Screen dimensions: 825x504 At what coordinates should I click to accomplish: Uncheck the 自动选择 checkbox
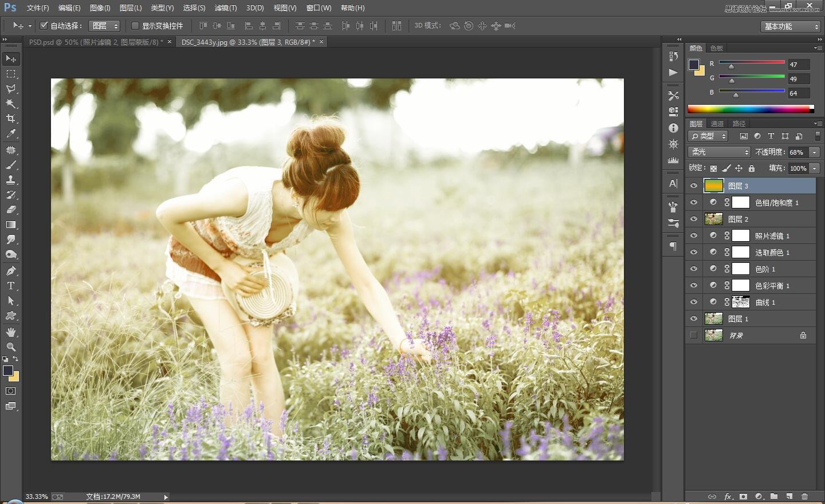(x=44, y=25)
